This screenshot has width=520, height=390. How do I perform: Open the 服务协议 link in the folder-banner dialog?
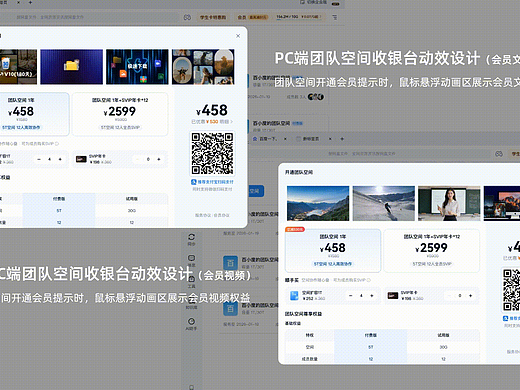tap(203, 215)
